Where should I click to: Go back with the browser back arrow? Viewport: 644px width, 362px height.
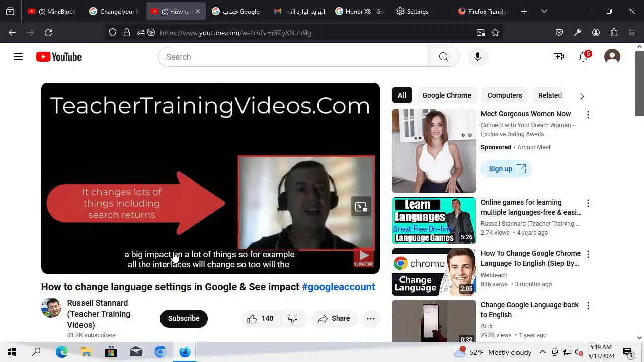12,33
